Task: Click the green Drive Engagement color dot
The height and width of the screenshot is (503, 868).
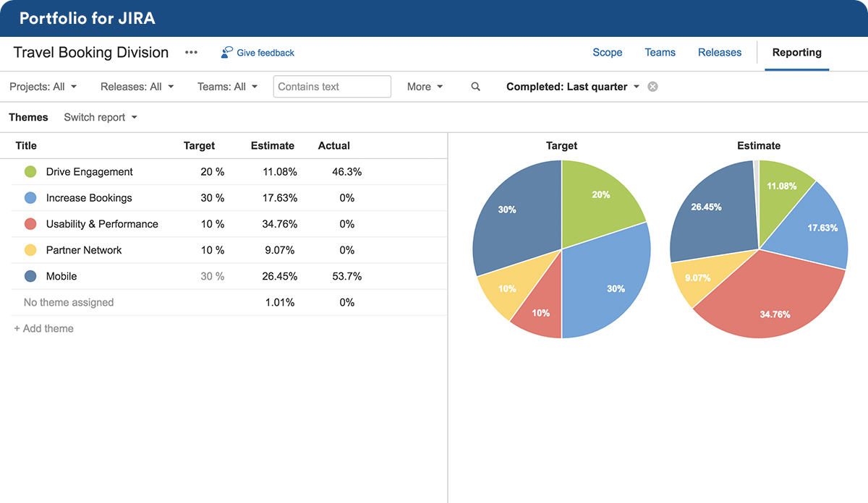Action: coord(30,172)
